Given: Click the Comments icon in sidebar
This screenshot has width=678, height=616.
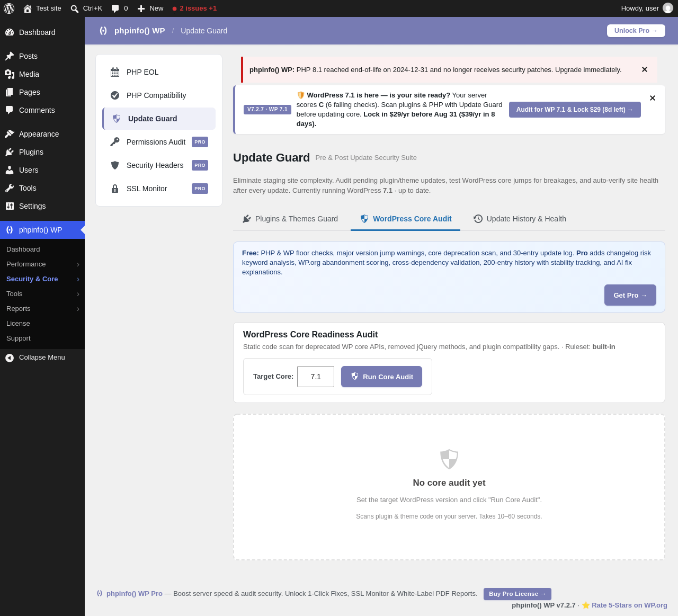Looking at the screenshot, I should [x=10, y=110].
